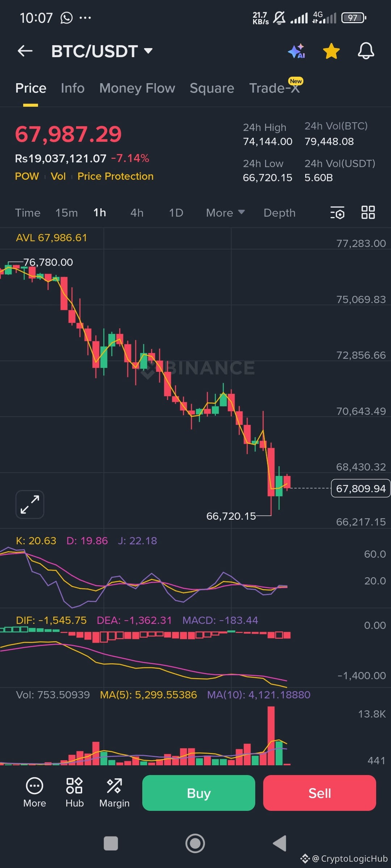Tap the WhatsApp notification icon in status bar
391x868 pixels.
click(x=67, y=18)
